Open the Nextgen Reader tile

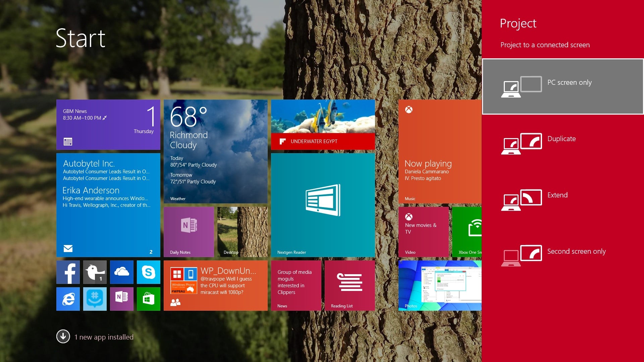323,205
